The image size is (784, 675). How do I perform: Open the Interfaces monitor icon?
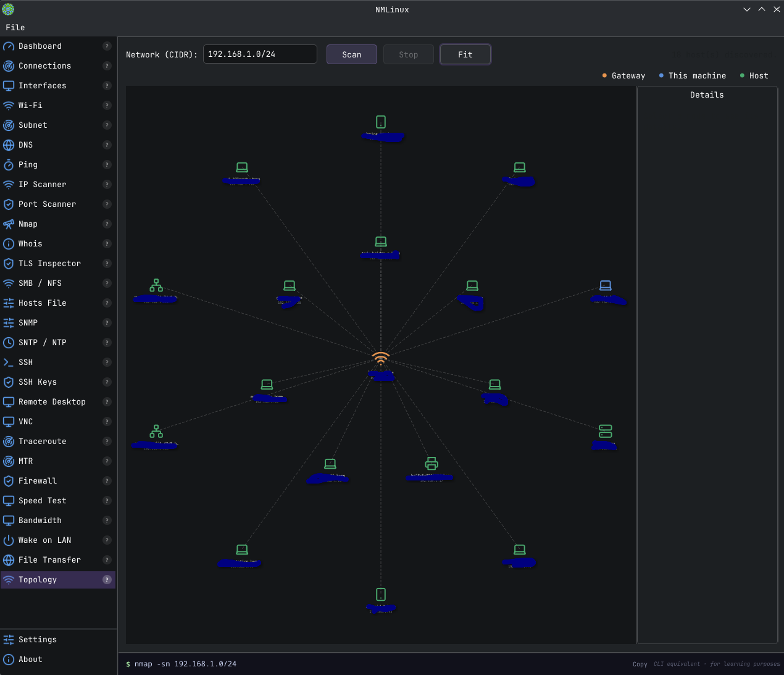(9, 86)
